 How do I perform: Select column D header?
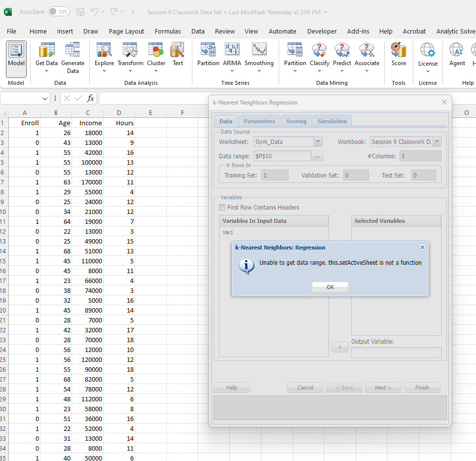(x=119, y=112)
